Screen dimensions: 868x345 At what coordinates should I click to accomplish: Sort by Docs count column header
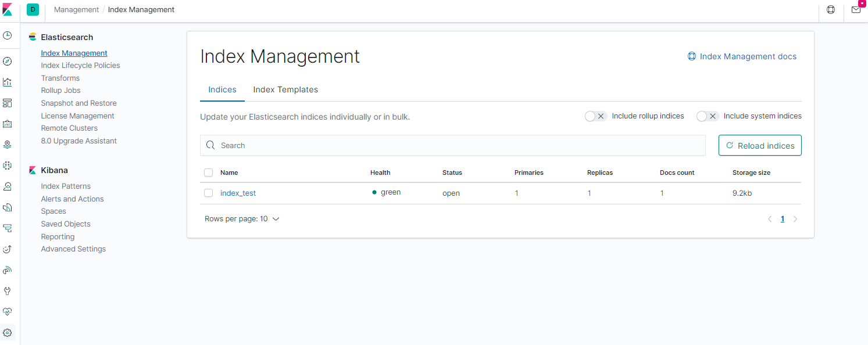(x=677, y=172)
